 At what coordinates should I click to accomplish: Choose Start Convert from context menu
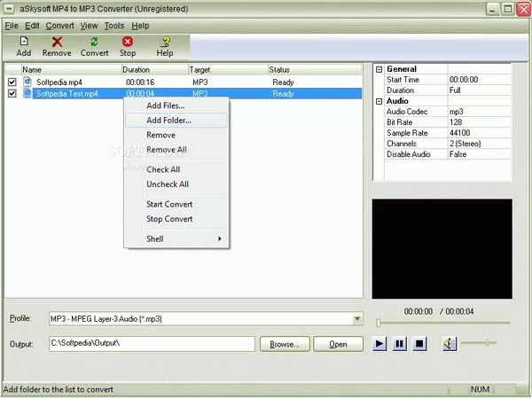[176, 204]
